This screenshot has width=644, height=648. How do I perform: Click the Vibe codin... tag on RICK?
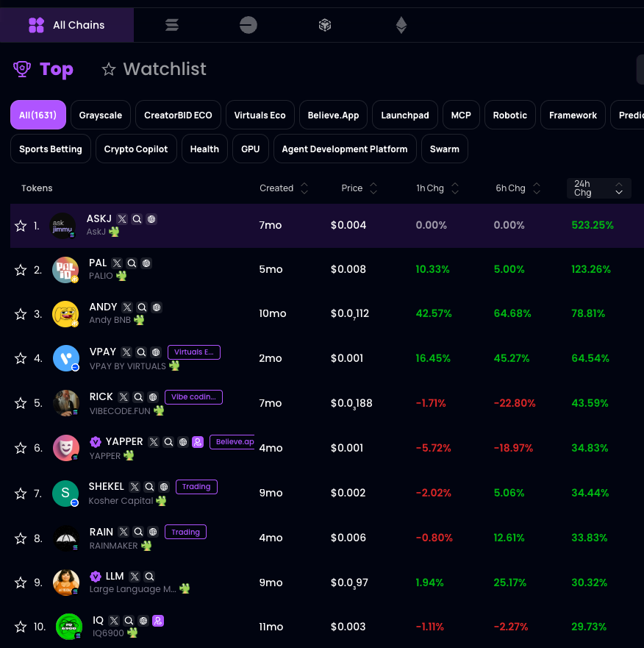(193, 397)
